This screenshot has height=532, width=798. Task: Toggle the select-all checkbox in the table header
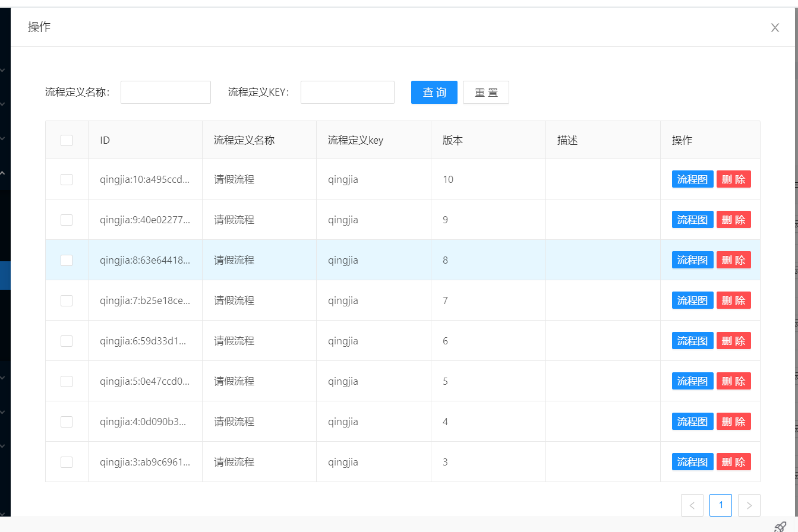coord(67,140)
